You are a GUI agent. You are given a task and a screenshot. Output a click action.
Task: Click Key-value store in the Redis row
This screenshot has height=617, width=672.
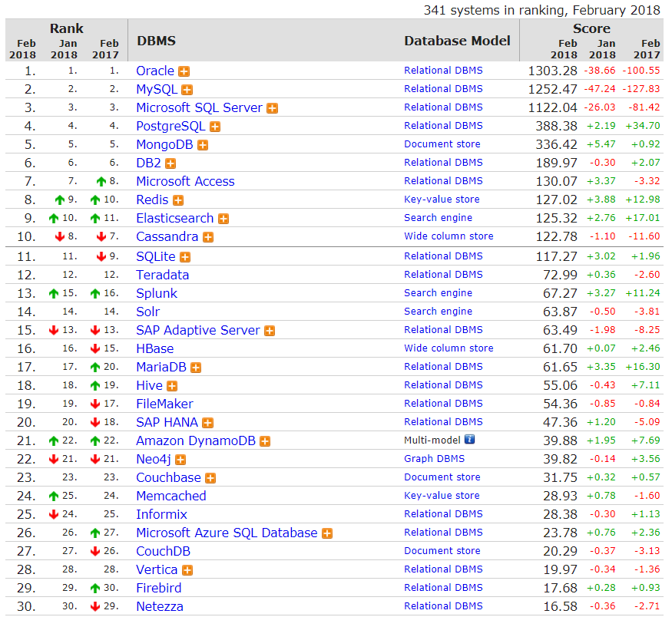[x=442, y=199]
